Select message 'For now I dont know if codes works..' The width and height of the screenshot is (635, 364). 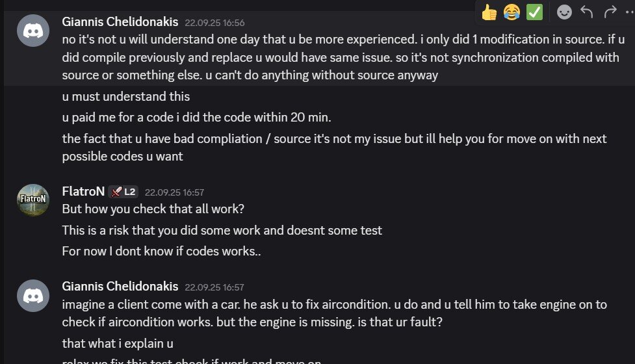tap(162, 251)
